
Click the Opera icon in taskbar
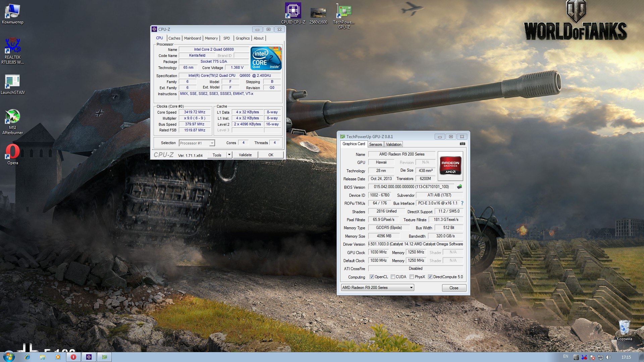click(73, 357)
